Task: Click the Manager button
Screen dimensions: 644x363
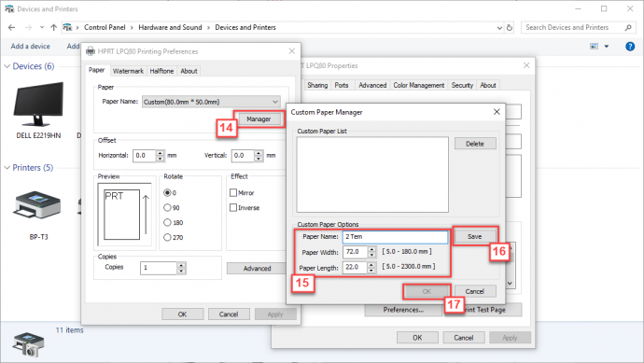Action: pyautogui.click(x=259, y=119)
